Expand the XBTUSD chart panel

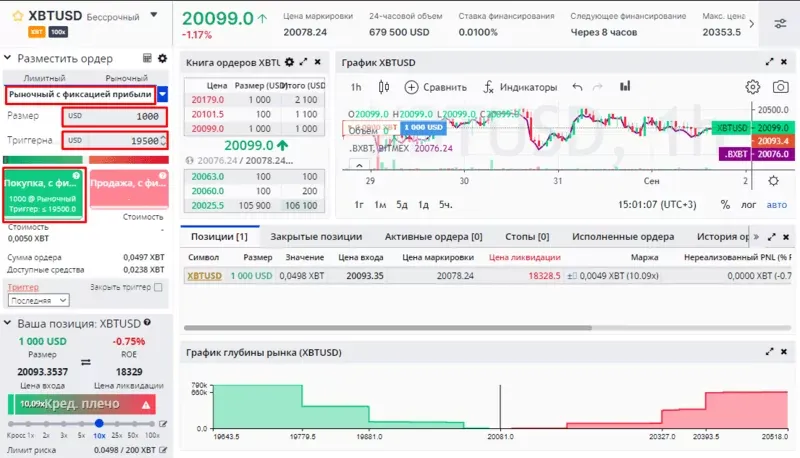[x=769, y=62]
